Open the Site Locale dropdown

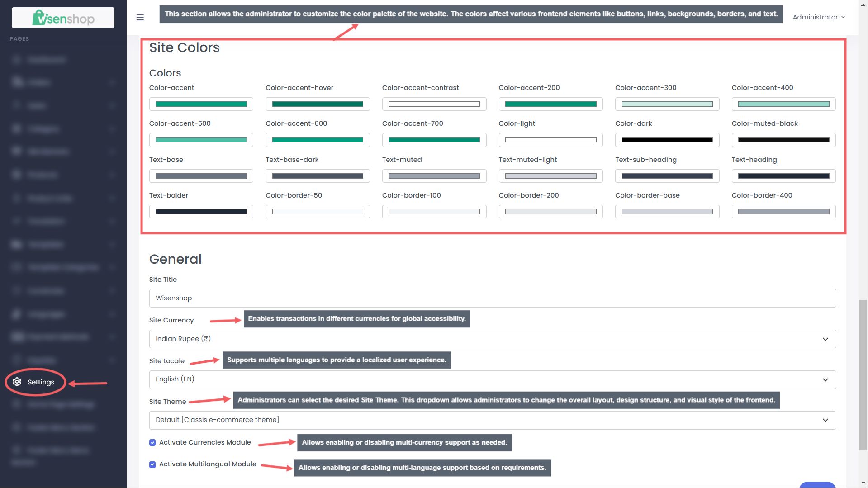coord(493,379)
